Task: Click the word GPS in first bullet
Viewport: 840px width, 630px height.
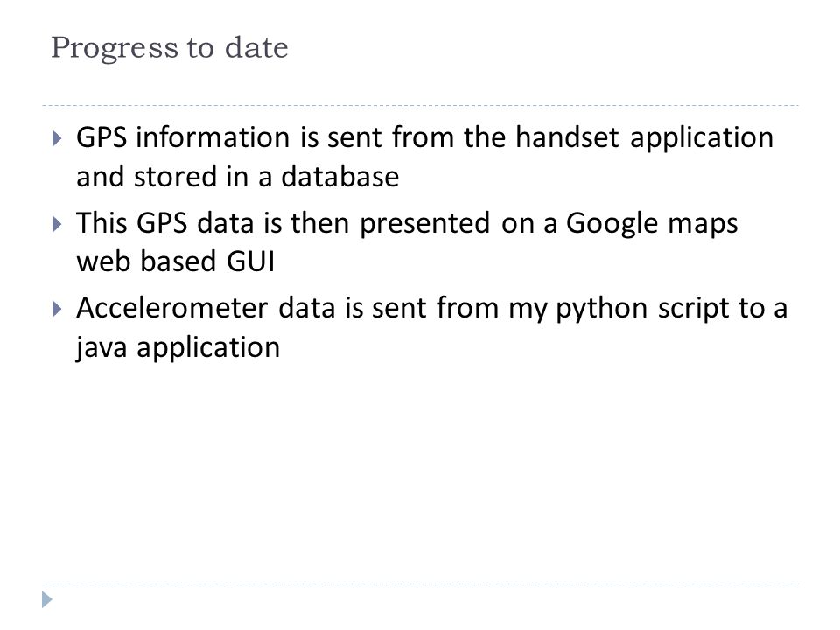Action: (x=101, y=137)
